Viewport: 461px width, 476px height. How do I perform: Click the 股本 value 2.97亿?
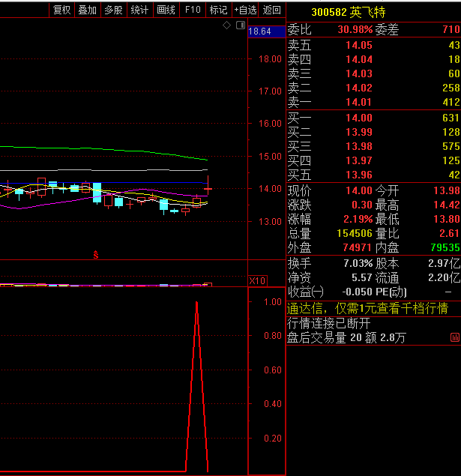pos(444,263)
